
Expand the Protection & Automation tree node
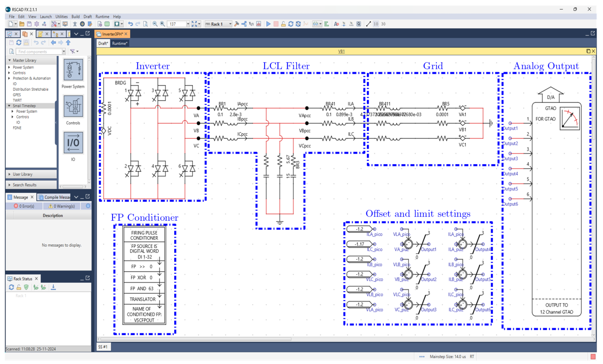click(9, 78)
